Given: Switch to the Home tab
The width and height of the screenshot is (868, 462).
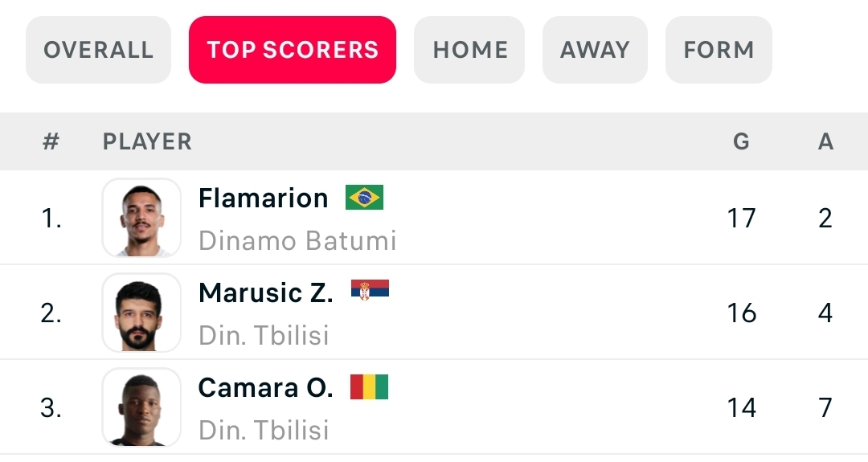Looking at the screenshot, I should pyautogui.click(x=469, y=50).
